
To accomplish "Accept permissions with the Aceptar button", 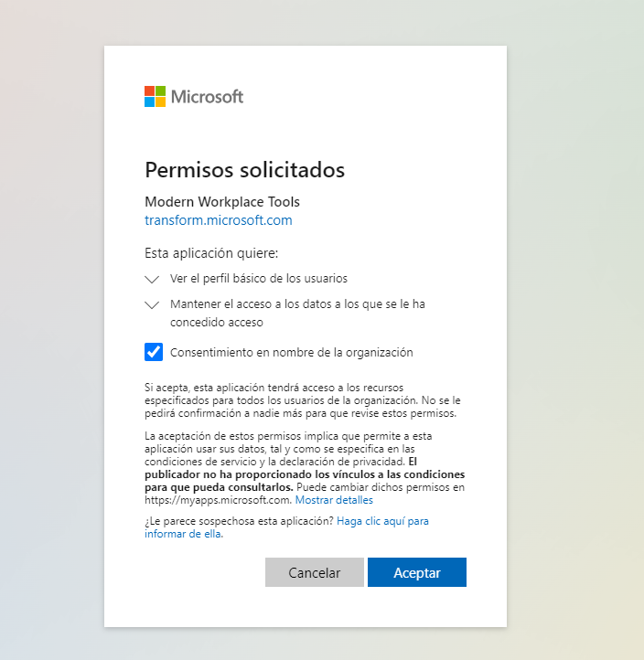I will coord(417,572).
